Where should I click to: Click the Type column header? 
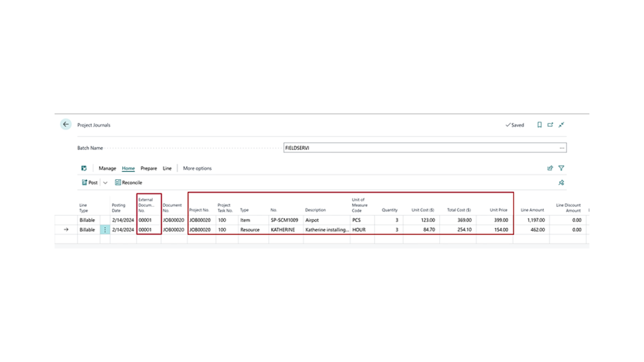[244, 210]
